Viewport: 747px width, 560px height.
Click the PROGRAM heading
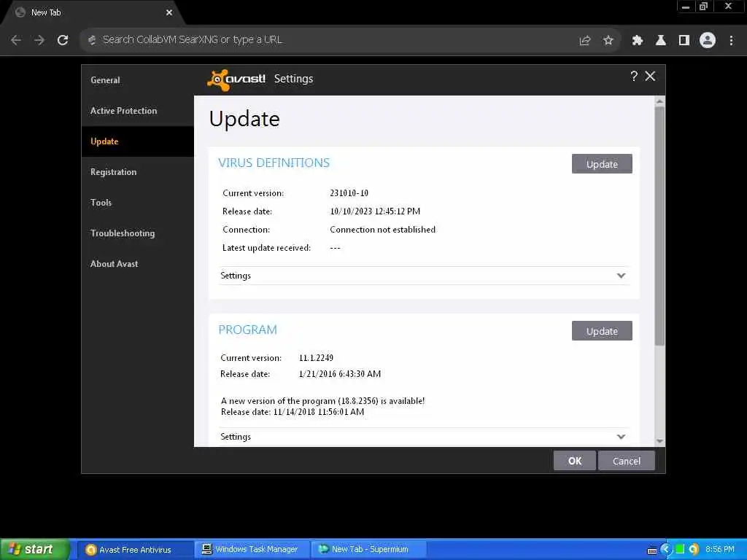(248, 330)
